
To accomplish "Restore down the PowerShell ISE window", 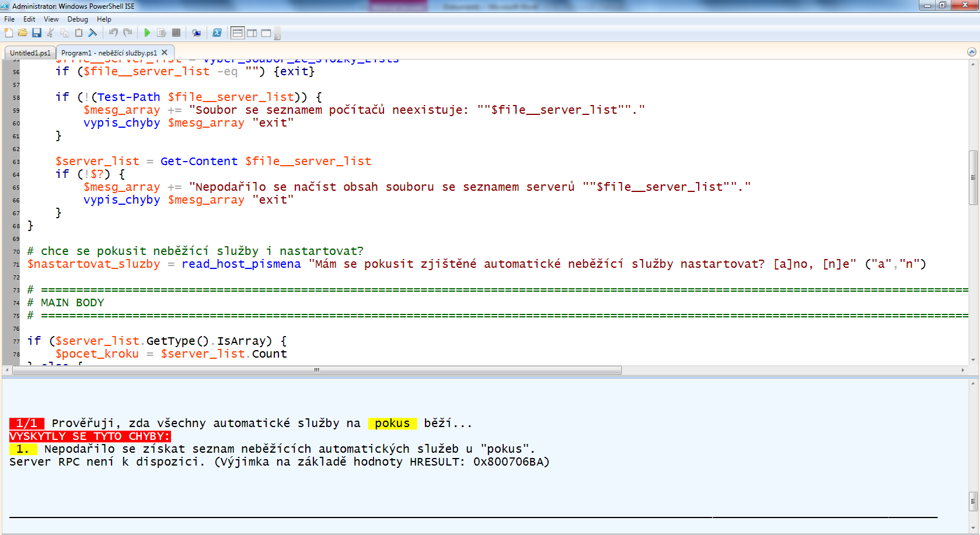I will (942, 5).
